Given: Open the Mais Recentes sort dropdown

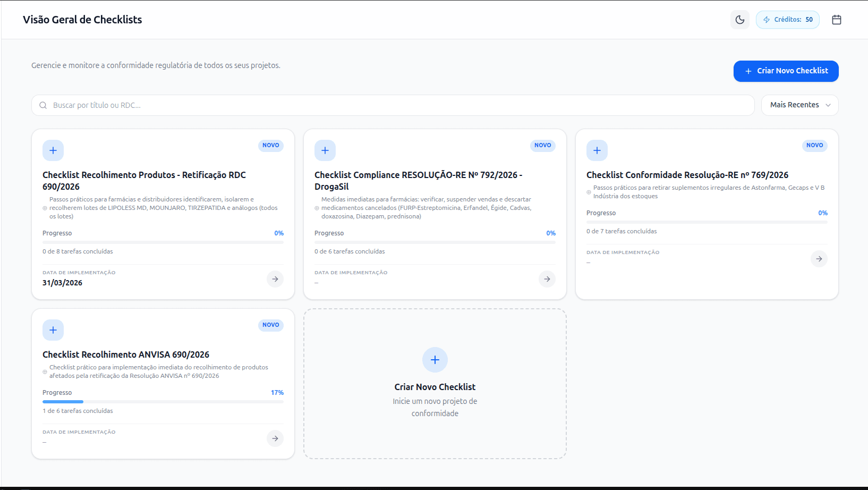Looking at the screenshot, I should [x=799, y=105].
